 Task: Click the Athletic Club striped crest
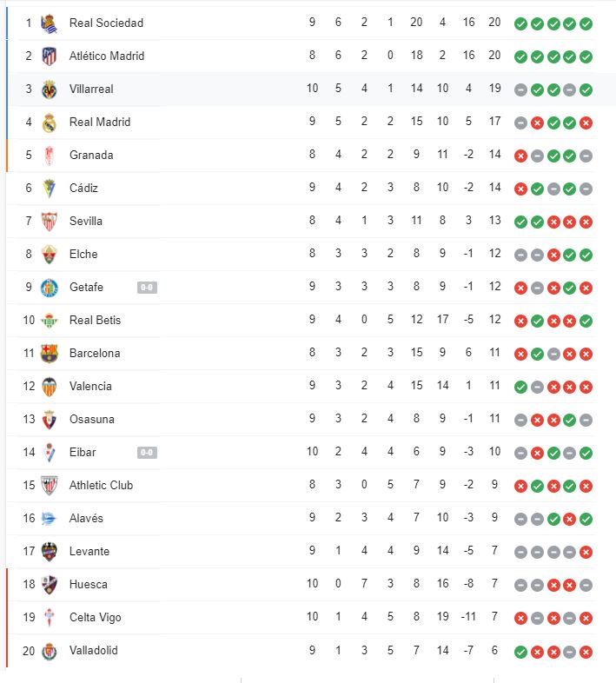click(x=49, y=486)
